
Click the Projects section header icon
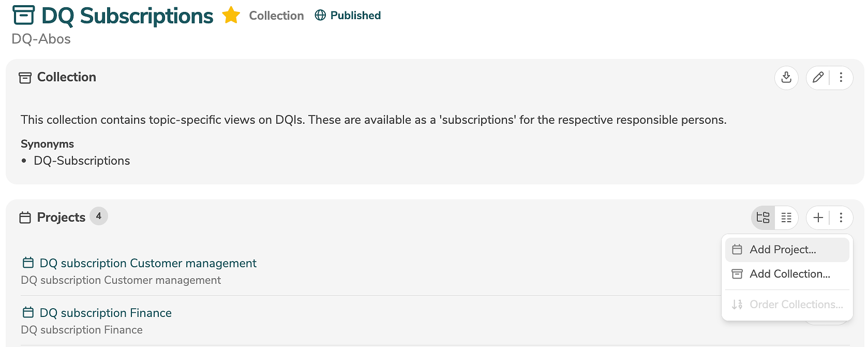coord(25,218)
